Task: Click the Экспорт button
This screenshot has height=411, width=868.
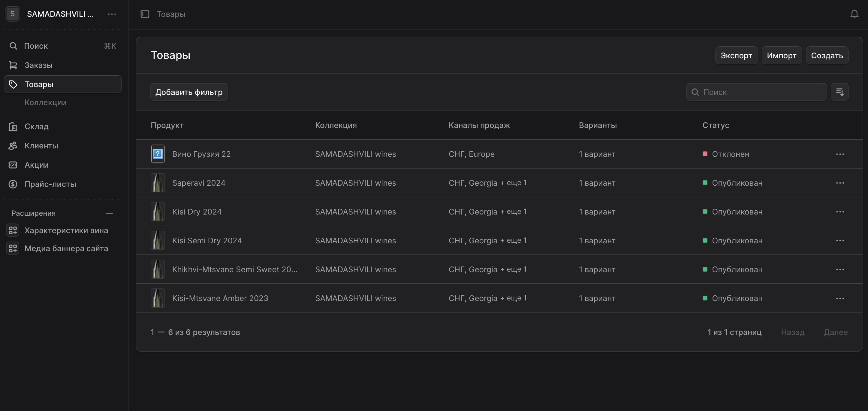Action: point(736,55)
